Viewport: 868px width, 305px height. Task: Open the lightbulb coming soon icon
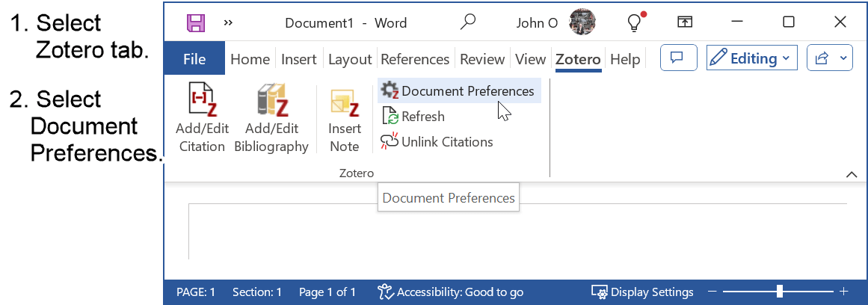635,22
